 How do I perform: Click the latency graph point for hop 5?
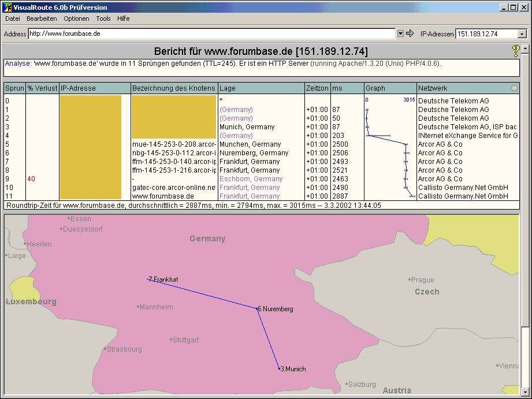coord(406,144)
